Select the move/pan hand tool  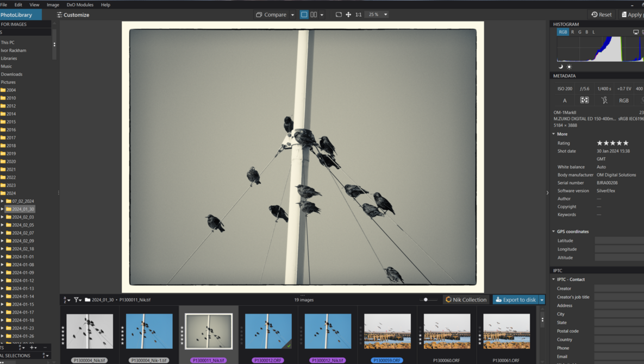coord(348,14)
